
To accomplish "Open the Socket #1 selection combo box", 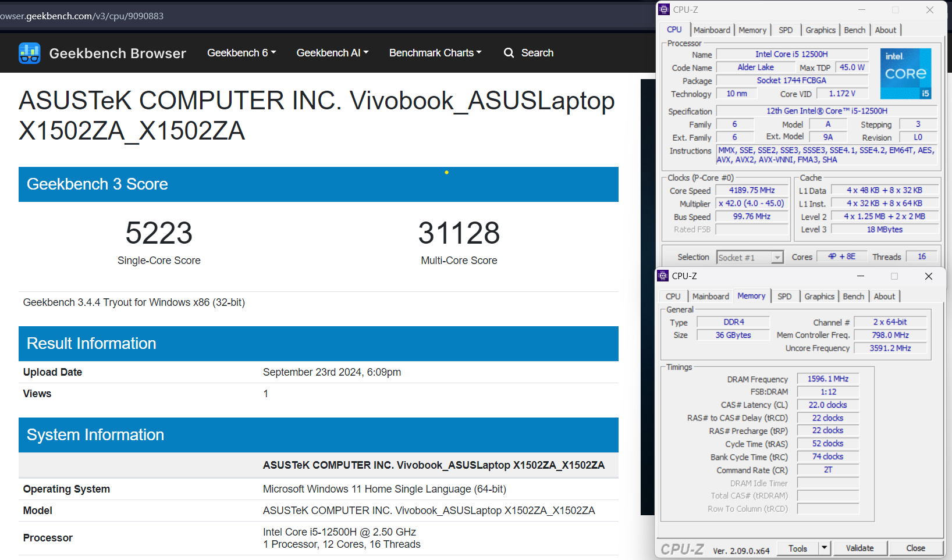I will (750, 257).
